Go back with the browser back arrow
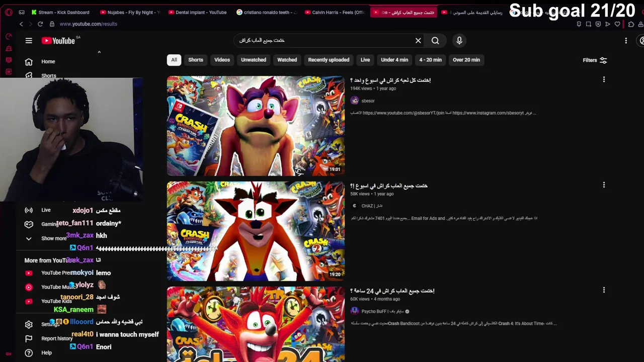Image resolution: width=644 pixels, height=362 pixels. [21, 24]
